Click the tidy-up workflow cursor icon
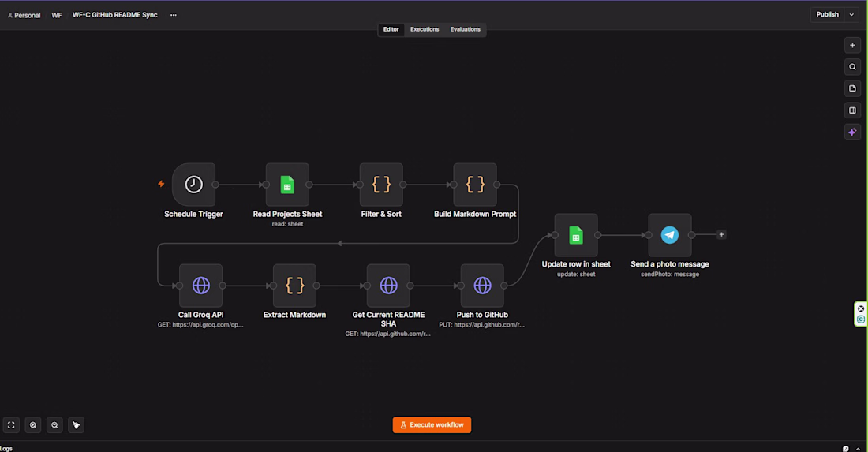This screenshot has height=452, width=868. [77, 425]
